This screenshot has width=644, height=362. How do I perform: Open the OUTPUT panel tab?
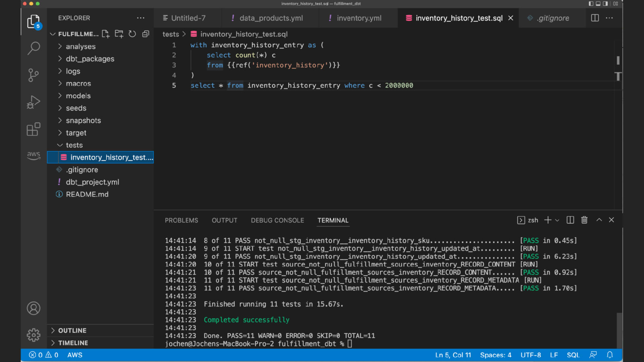pos(225,220)
